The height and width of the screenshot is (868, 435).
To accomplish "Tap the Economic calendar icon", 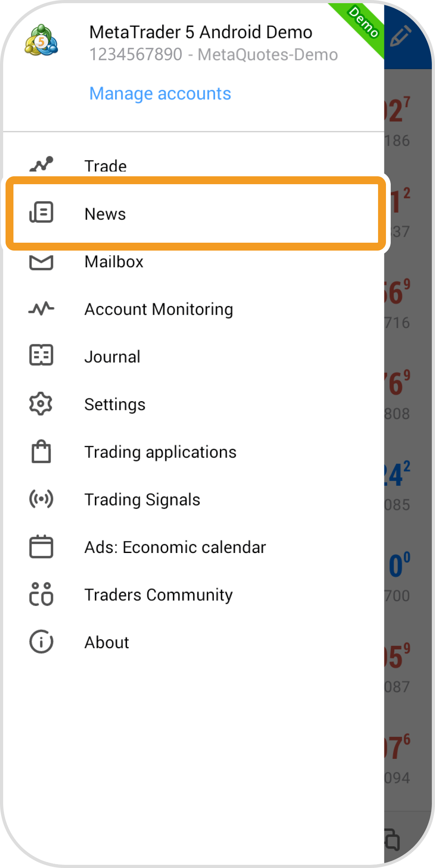I will coord(41,547).
